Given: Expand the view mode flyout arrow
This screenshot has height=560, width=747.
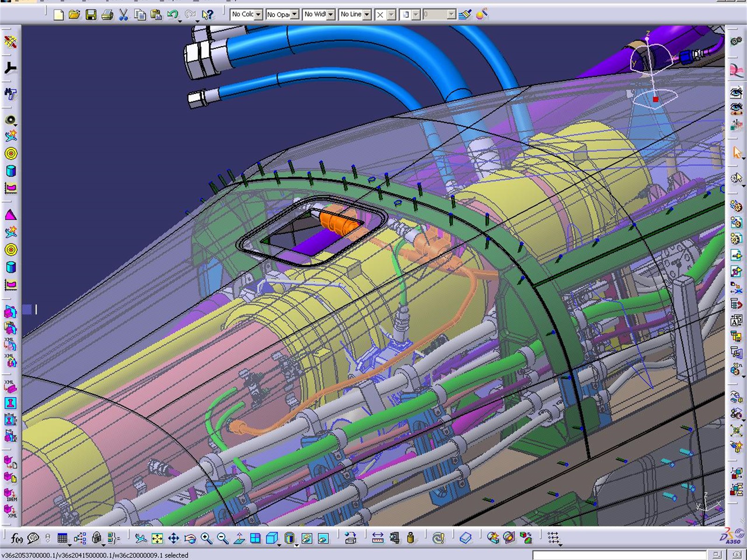Looking at the screenshot, I should coord(296,545).
